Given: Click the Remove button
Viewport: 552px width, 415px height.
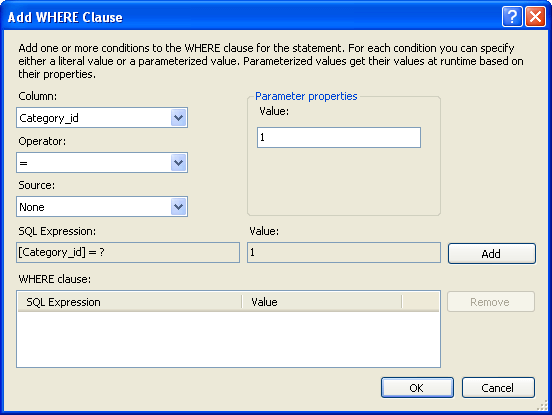Looking at the screenshot, I should (491, 302).
